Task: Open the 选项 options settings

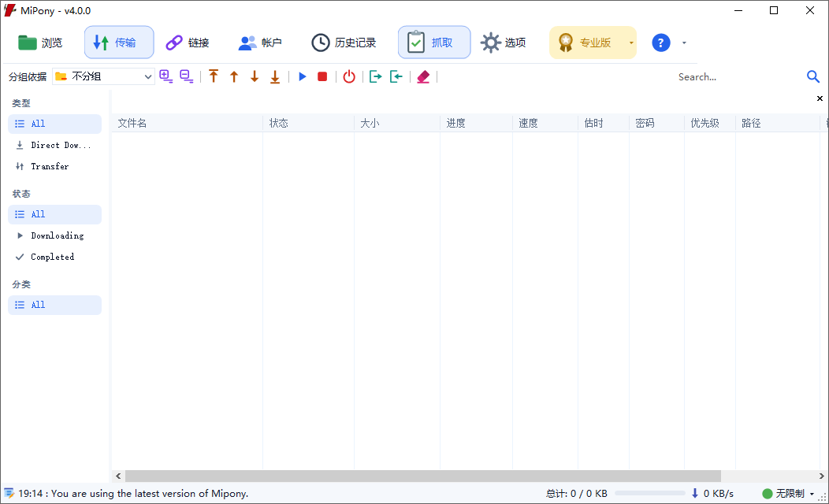Action: pyautogui.click(x=504, y=43)
